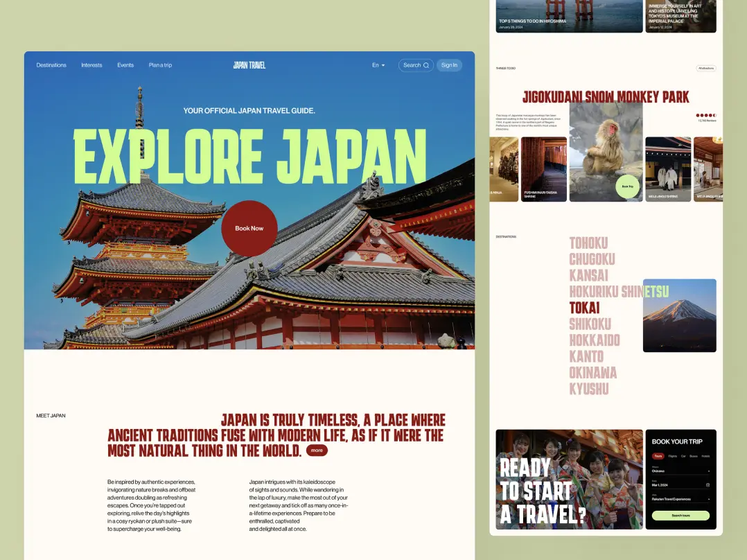Switch to the Hotels booking tab
747x560 pixels.
click(x=705, y=456)
